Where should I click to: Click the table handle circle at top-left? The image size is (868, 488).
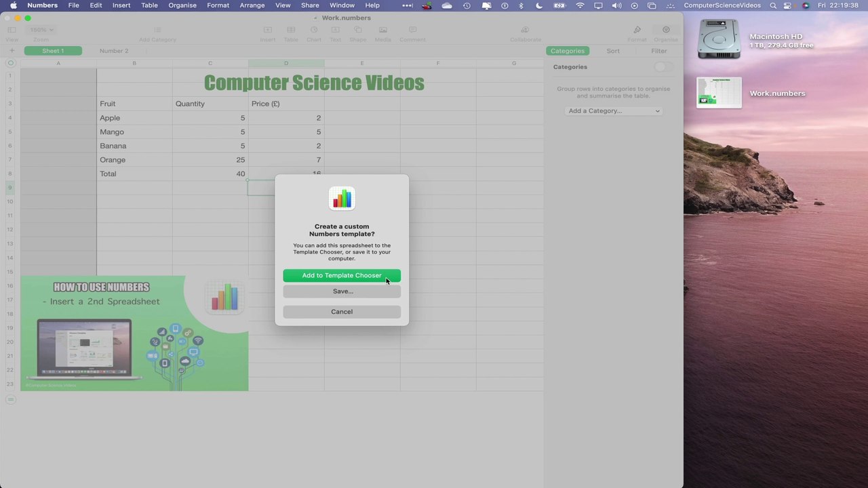(x=10, y=63)
